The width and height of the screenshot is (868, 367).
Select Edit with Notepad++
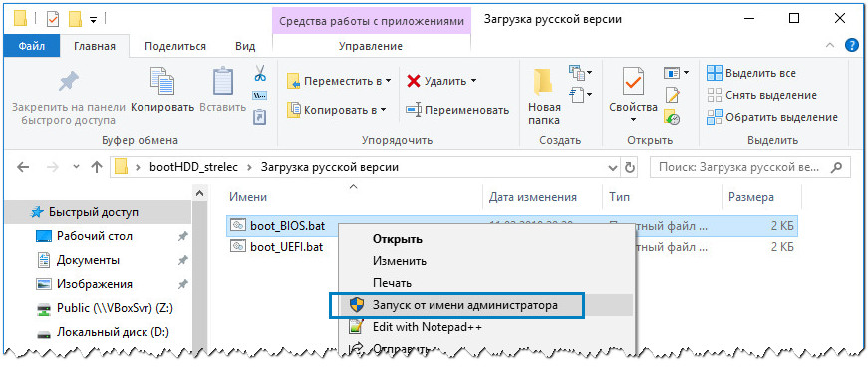point(427,327)
